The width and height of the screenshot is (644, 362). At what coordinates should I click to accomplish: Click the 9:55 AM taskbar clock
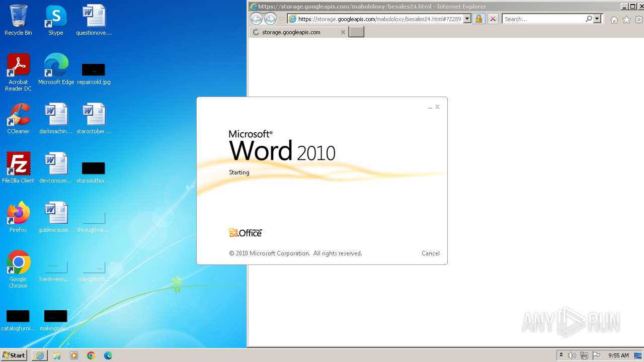coord(618,355)
